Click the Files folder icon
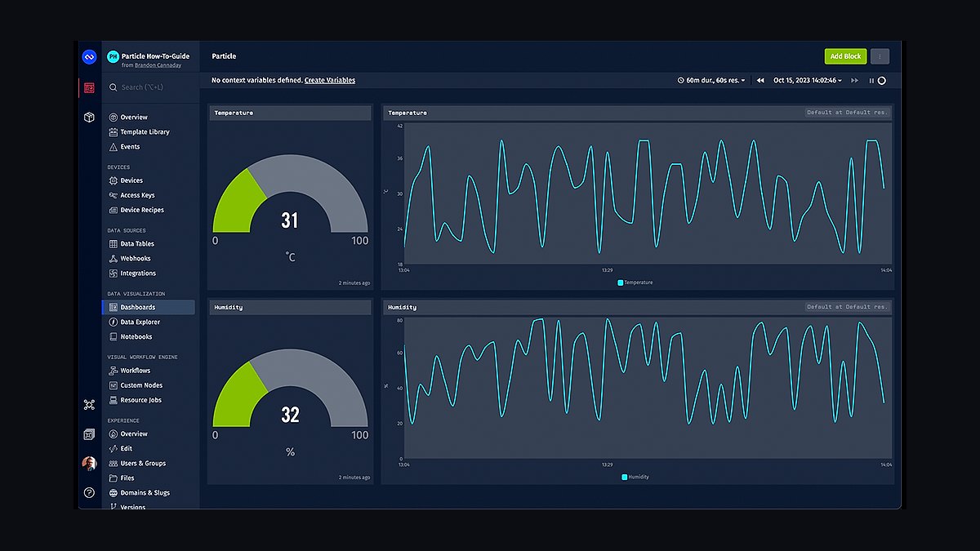The width and height of the screenshot is (980, 551). [x=113, y=478]
